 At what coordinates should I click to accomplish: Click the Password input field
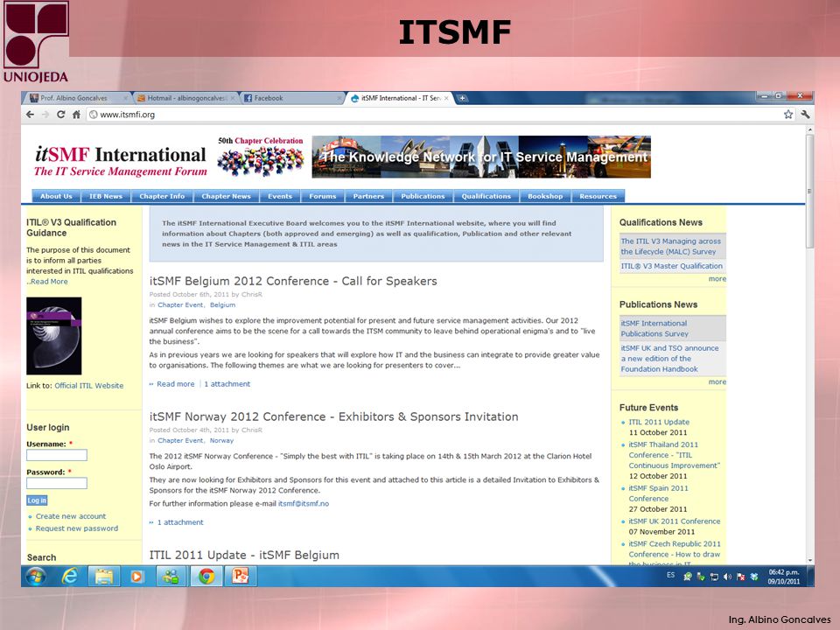[x=57, y=483]
